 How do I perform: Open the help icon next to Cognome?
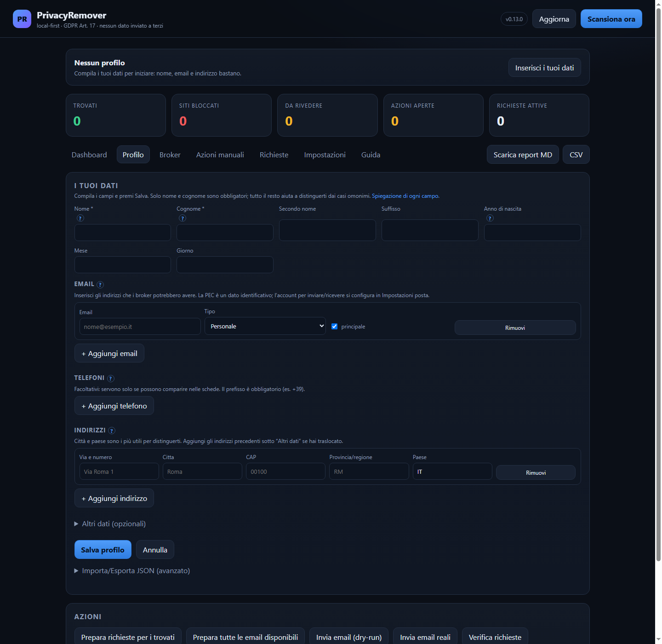point(183,218)
